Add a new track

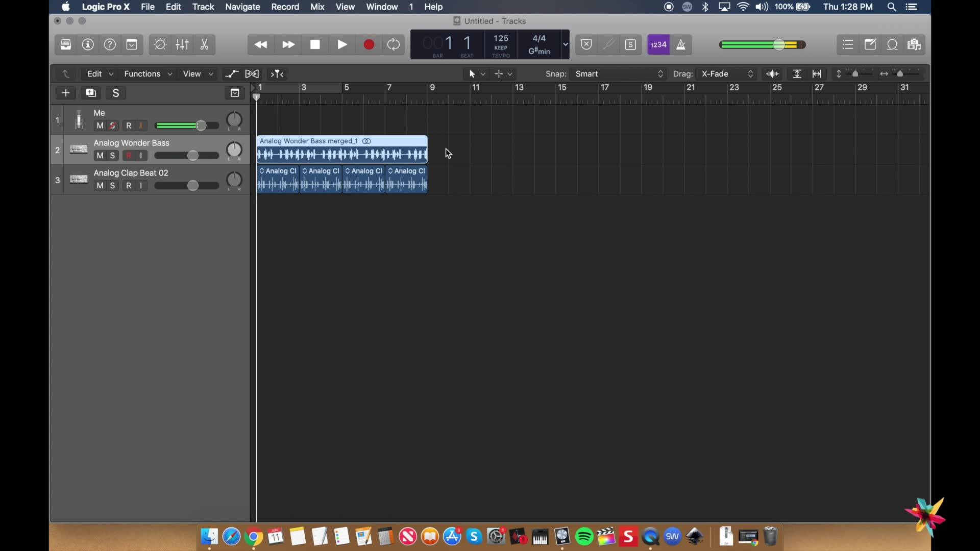[66, 93]
